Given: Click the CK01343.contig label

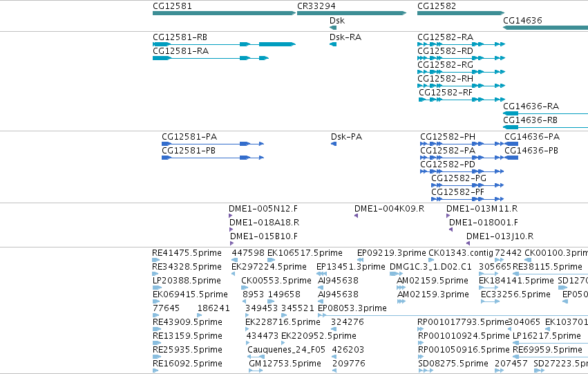Looking at the screenshot, I should 461,253.
